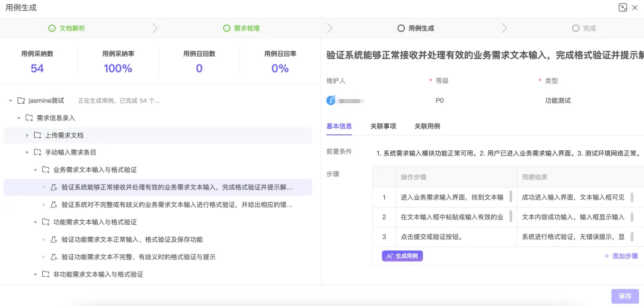The width and height of the screenshot is (644, 306).
Task: Open the 关联用例 tab
Action: [x=427, y=126]
